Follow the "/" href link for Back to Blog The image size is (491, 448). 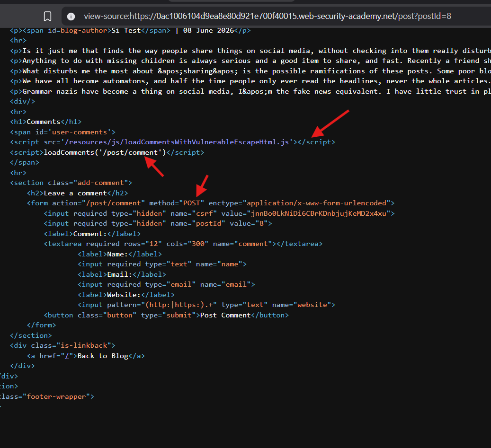tap(67, 356)
